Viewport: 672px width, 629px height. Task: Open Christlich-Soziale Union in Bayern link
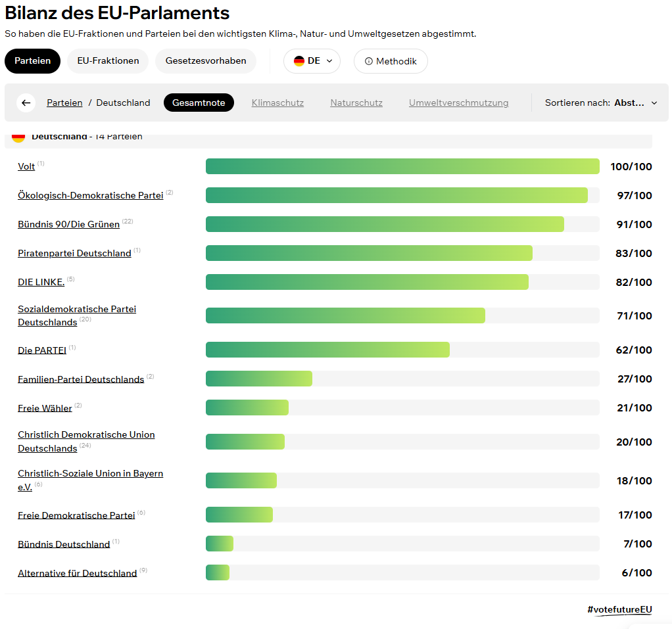point(91,480)
